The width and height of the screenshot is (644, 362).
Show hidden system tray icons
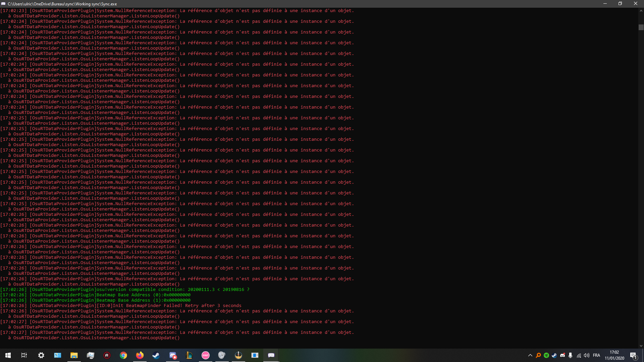pos(530,355)
